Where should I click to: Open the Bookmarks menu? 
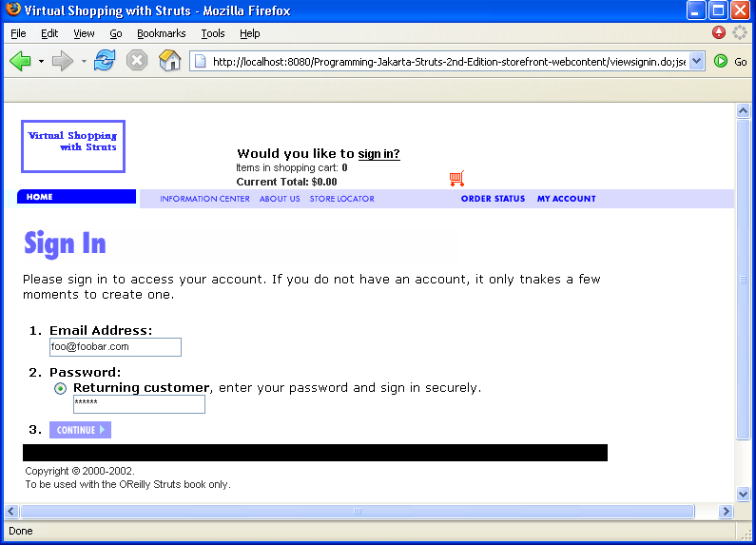tap(161, 33)
